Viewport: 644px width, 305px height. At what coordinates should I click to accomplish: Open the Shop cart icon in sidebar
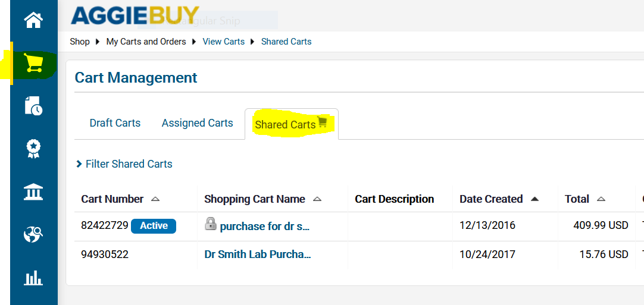[x=34, y=64]
